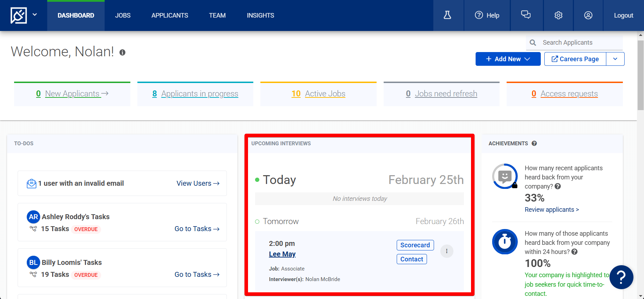Click Ashley Roddy's AR avatar
The image size is (644, 299).
pyautogui.click(x=33, y=217)
